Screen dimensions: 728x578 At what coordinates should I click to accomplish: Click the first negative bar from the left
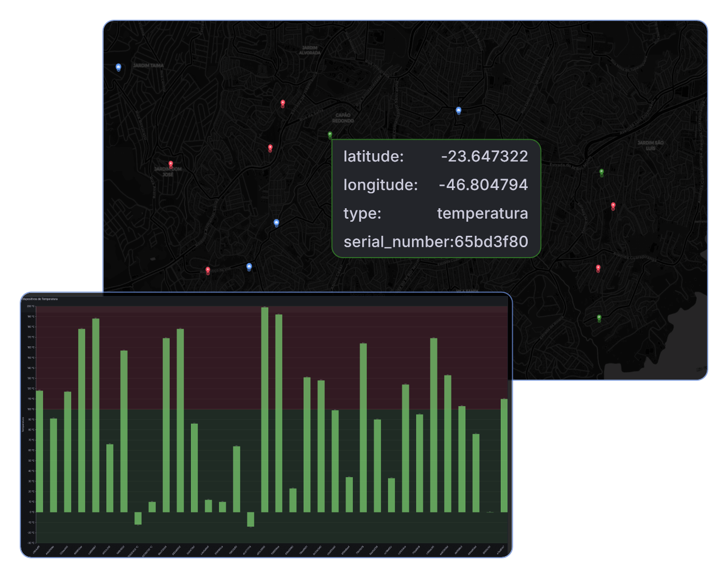click(x=138, y=518)
